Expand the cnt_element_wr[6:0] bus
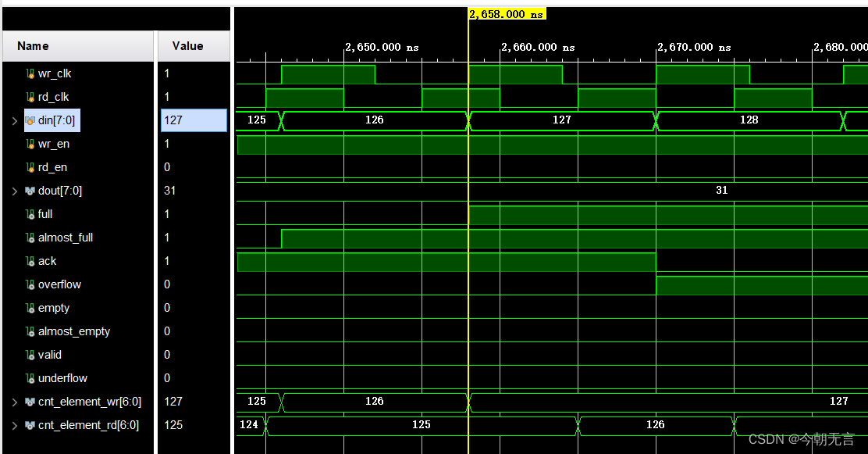The height and width of the screenshot is (454, 868). [x=15, y=402]
